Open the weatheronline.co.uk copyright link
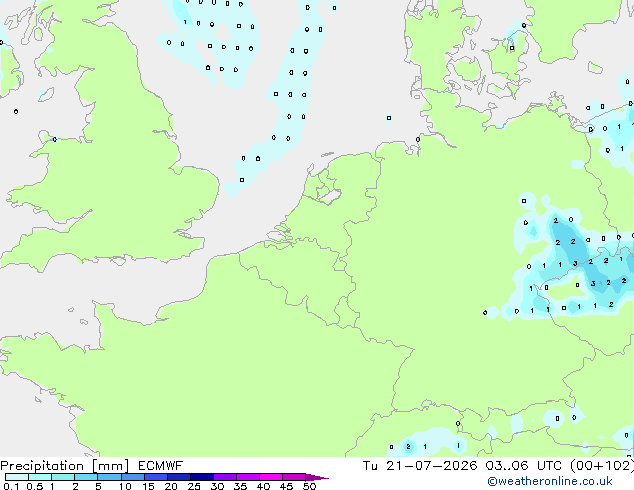 coord(549,481)
